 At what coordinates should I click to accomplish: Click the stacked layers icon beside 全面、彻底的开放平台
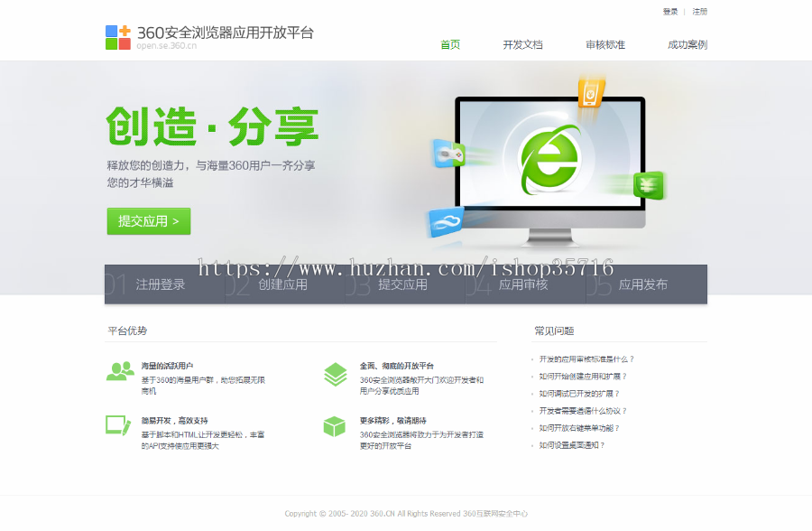pyautogui.click(x=335, y=370)
